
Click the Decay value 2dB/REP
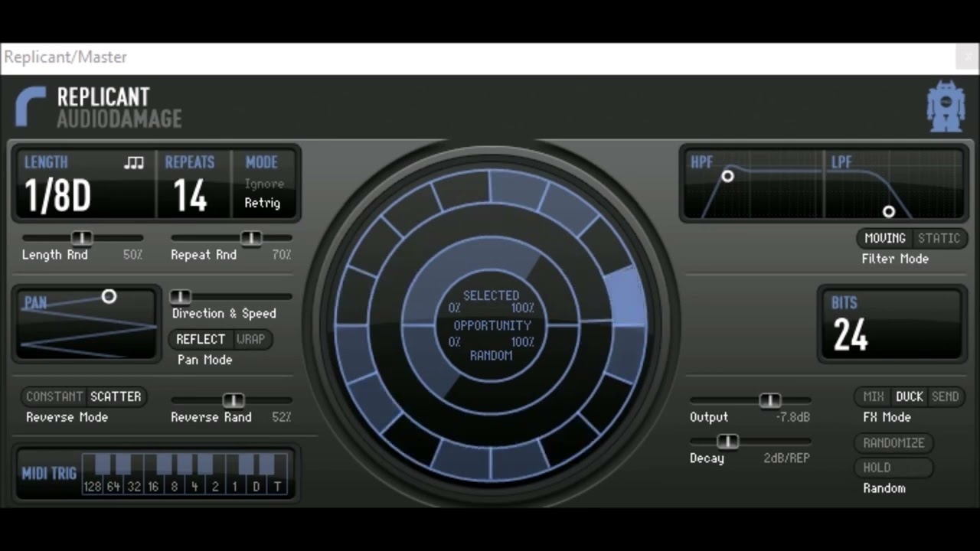click(786, 458)
